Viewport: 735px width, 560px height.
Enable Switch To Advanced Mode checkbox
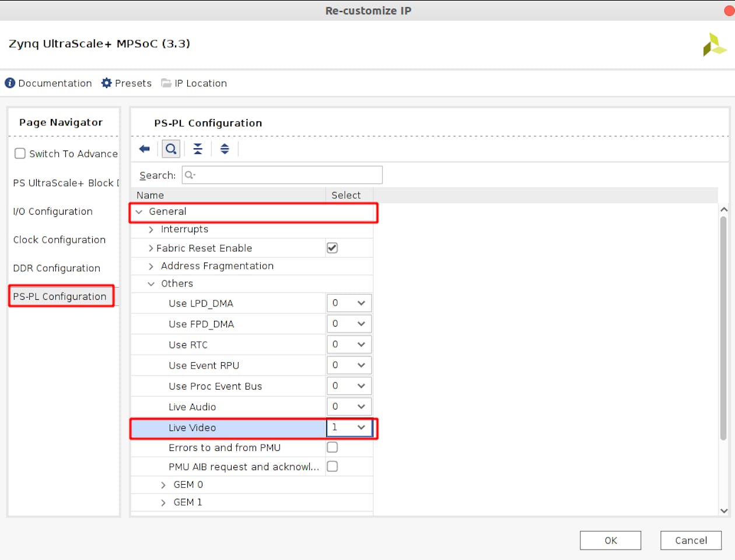coord(20,153)
